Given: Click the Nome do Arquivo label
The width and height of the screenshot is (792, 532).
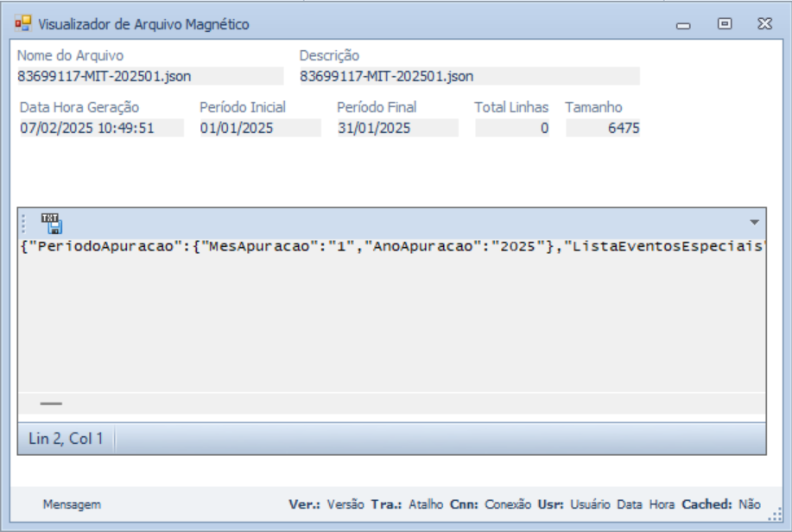Looking at the screenshot, I should (70, 55).
